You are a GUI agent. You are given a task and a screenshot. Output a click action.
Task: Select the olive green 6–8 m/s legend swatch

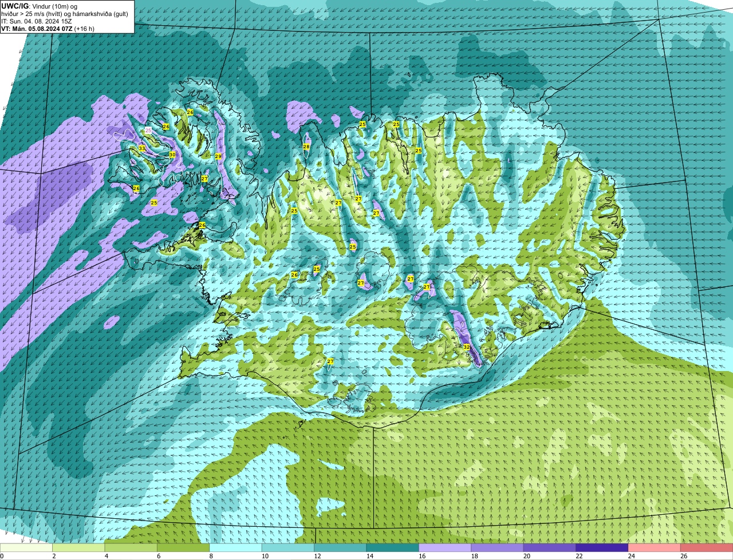183,547
